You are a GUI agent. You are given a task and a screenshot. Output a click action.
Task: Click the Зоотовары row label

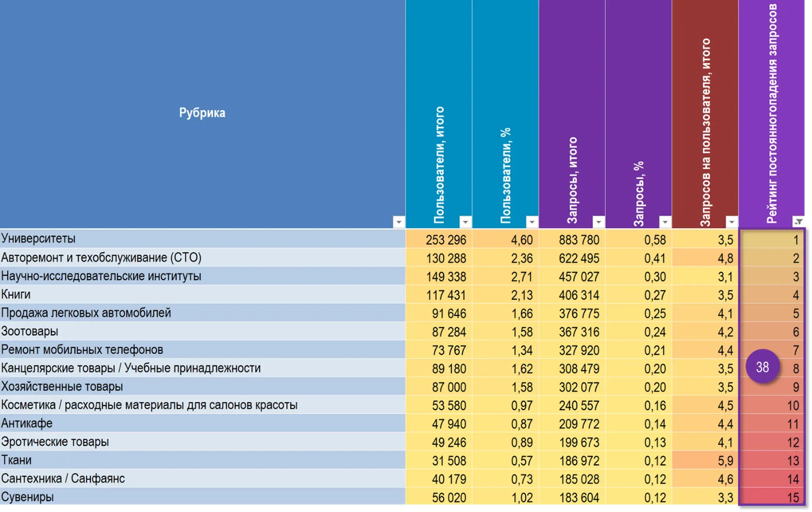[30, 332]
